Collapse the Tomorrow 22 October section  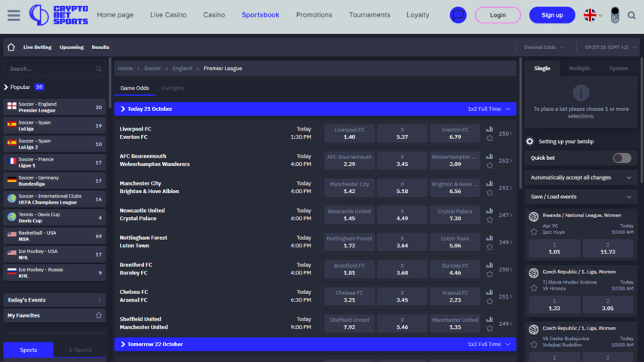pos(123,345)
